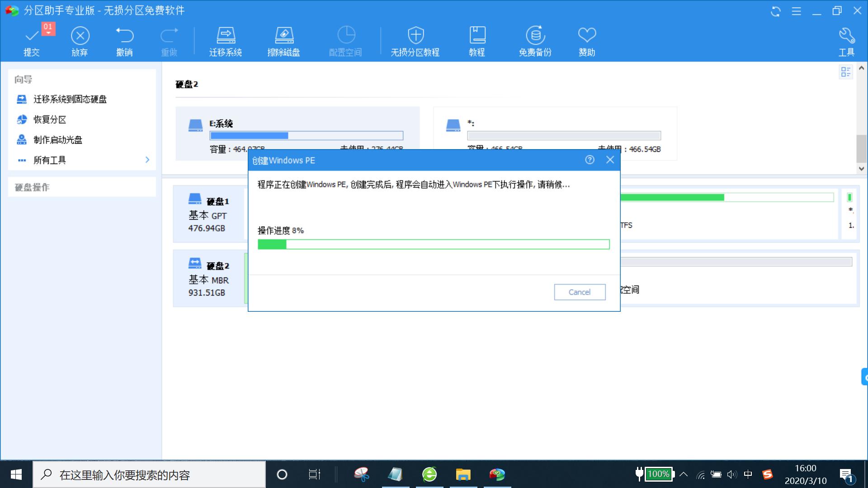Select the 迁移系统 (Migrate System) toolbar icon
This screenshot has height=488, width=868.
225,40
